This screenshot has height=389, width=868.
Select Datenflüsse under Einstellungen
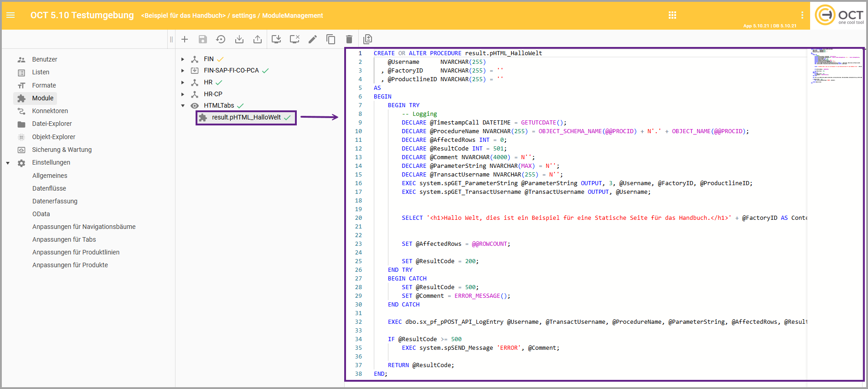49,188
